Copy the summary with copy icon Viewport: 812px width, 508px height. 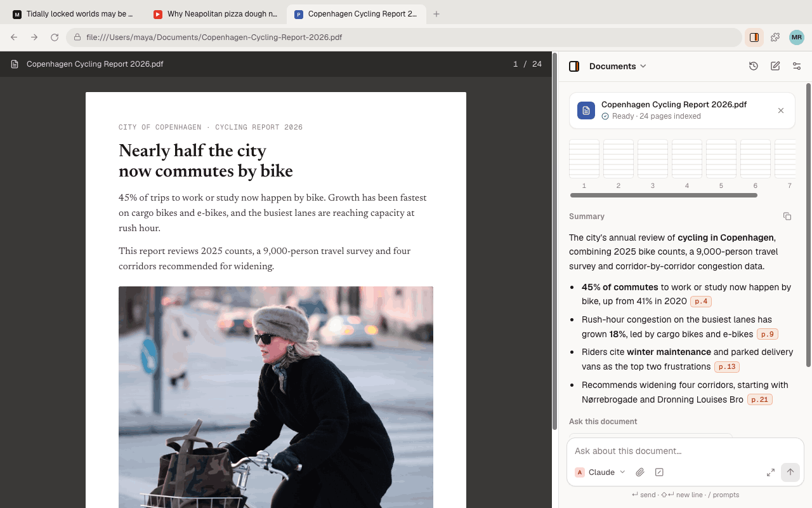[x=787, y=217]
